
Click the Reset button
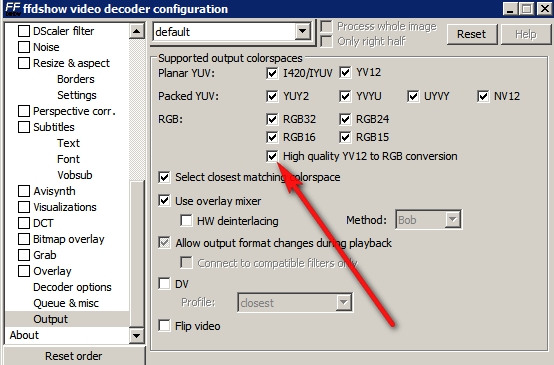[x=471, y=34]
